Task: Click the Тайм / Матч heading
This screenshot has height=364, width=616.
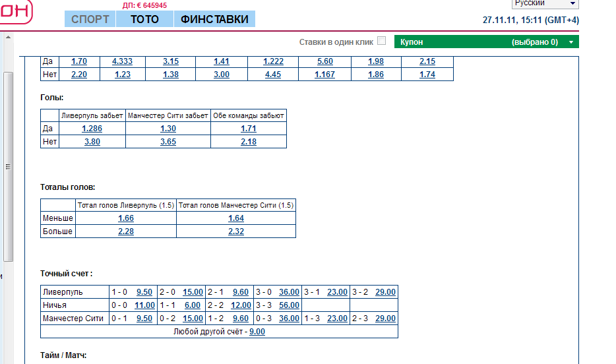Action: 63,355
